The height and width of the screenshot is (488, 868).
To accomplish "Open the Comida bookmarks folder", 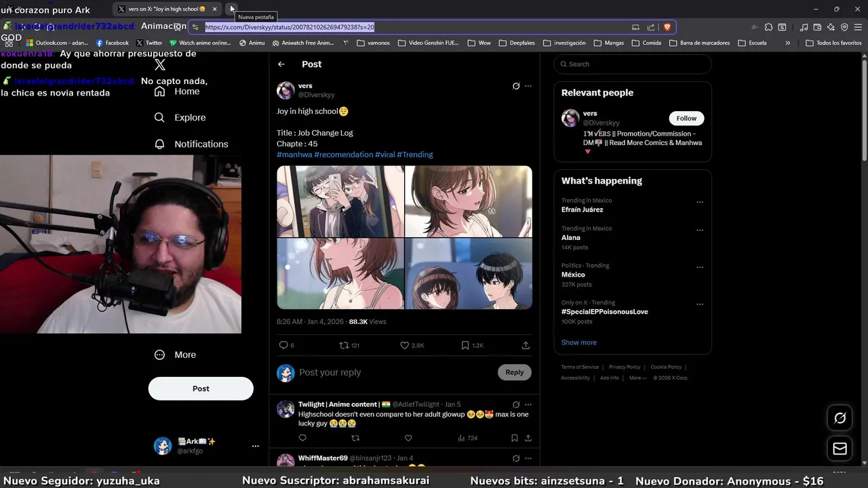I will [646, 43].
